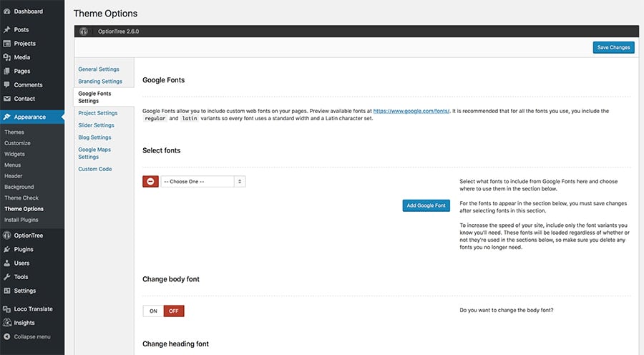644x355 pixels.
Task: Click the Comments bubble icon
Action: point(7,84)
